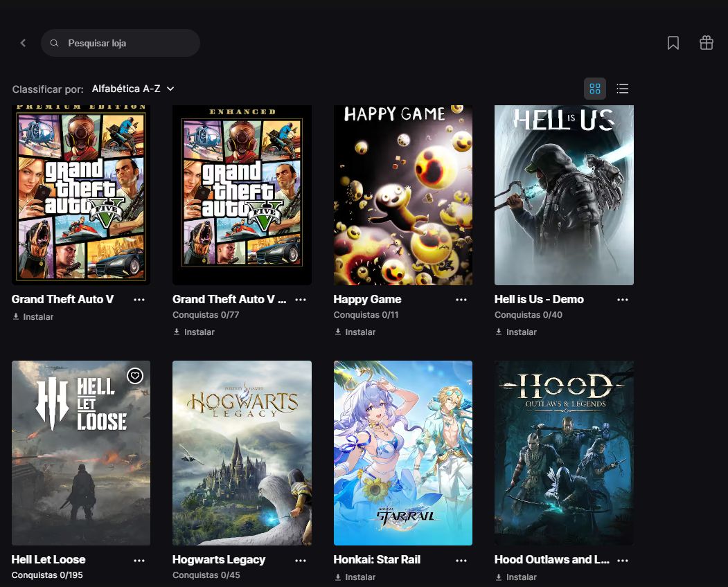Open the Hogwarts Legacy cover art

pyautogui.click(x=242, y=453)
